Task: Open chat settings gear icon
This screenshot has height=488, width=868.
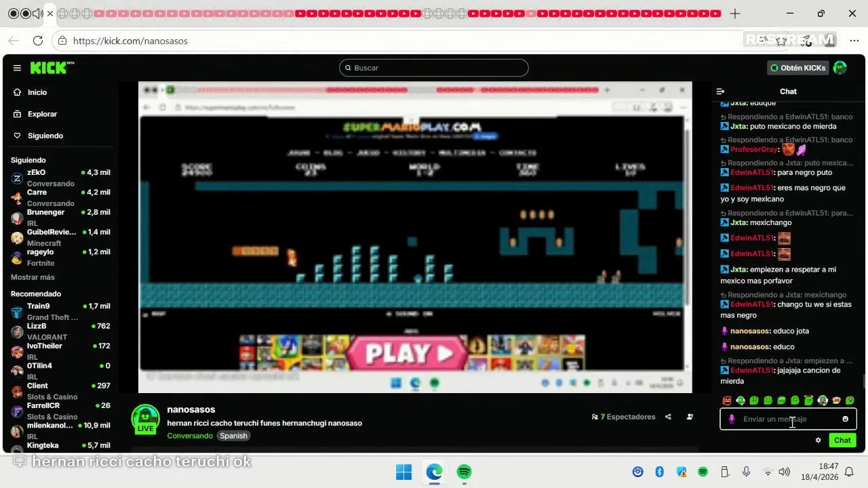Action: (x=818, y=441)
